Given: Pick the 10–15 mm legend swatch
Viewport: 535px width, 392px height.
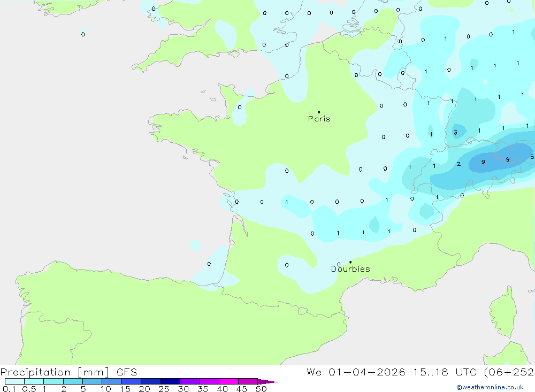Looking at the screenshot, I should (x=112, y=381).
